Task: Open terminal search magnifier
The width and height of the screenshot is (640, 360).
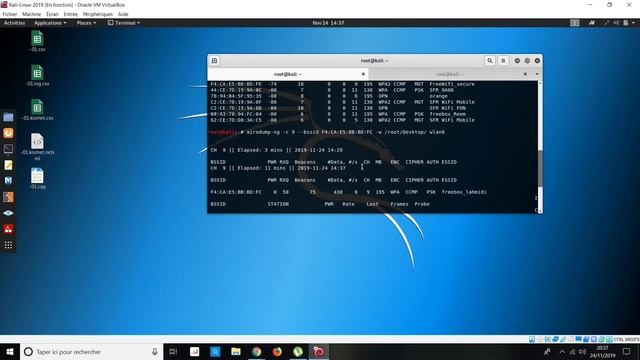Action: point(490,61)
